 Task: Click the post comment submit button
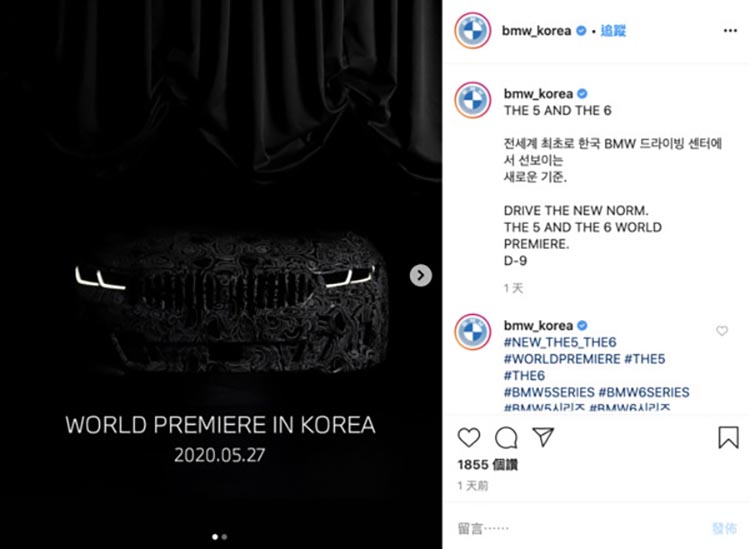pyautogui.click(x=724, y=528)
